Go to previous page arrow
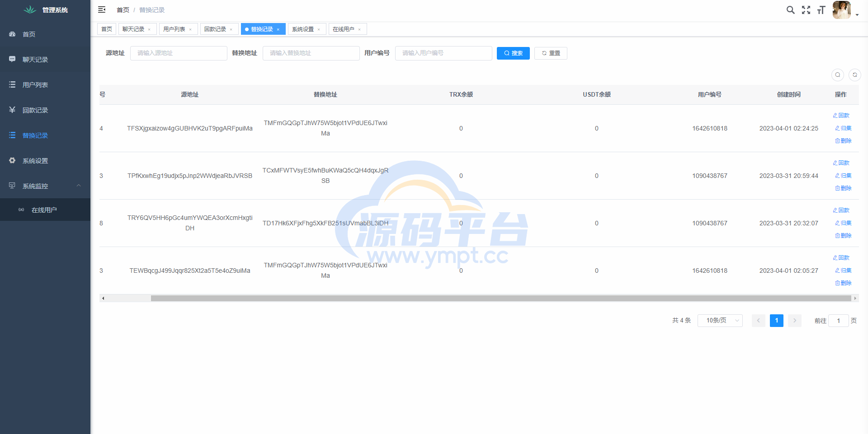Viewport: 868px width, 434px height. (x=758, y=321)
